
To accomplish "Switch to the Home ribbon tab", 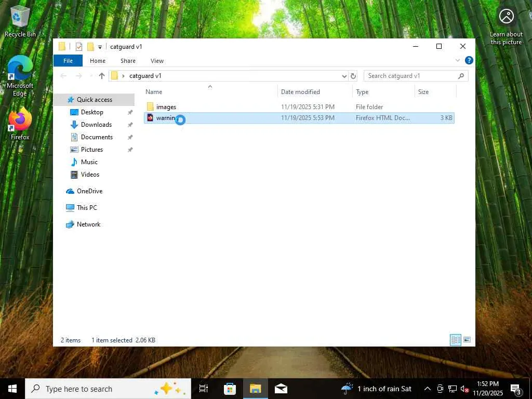I will pos(97,61).
